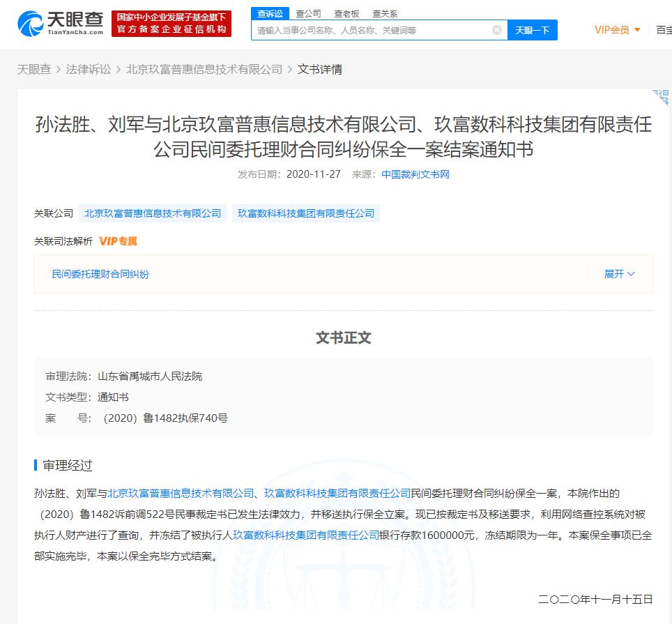Select the 查公司 search tab

[308, 14]
